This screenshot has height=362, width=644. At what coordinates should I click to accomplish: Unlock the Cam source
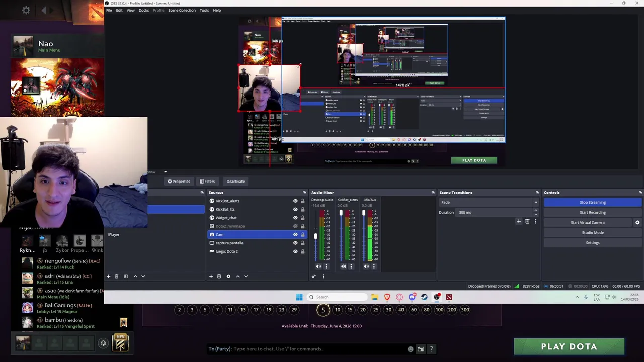click(302, 234)
